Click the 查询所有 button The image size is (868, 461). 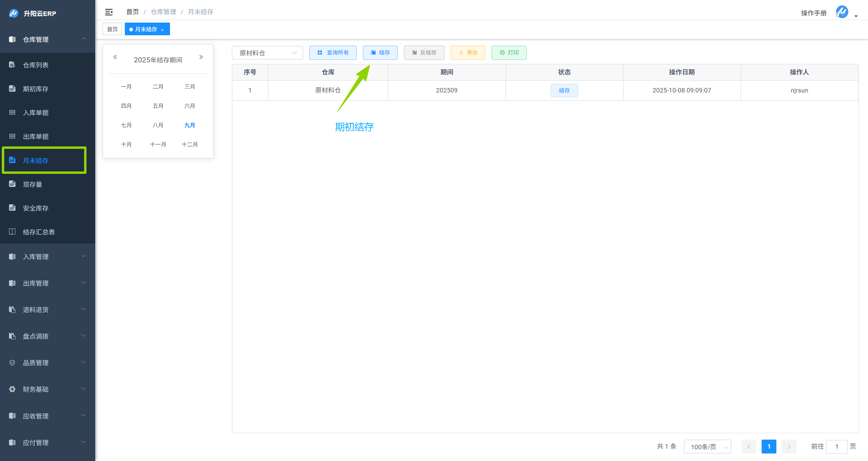[x=332, y=52]
